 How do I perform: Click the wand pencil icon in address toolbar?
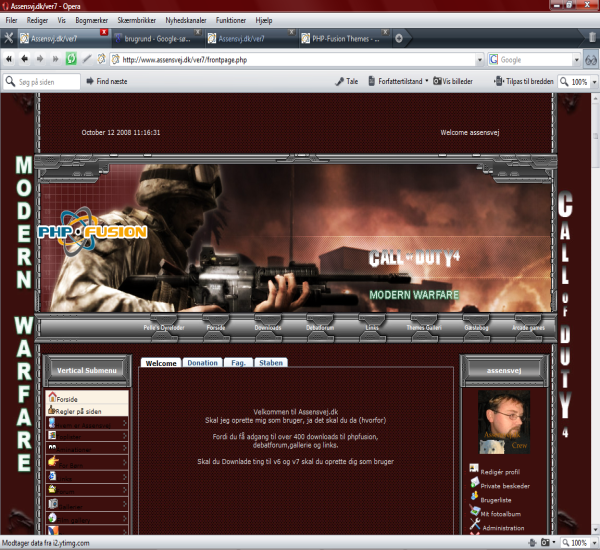pyautogui.click(x=87, y=59)
